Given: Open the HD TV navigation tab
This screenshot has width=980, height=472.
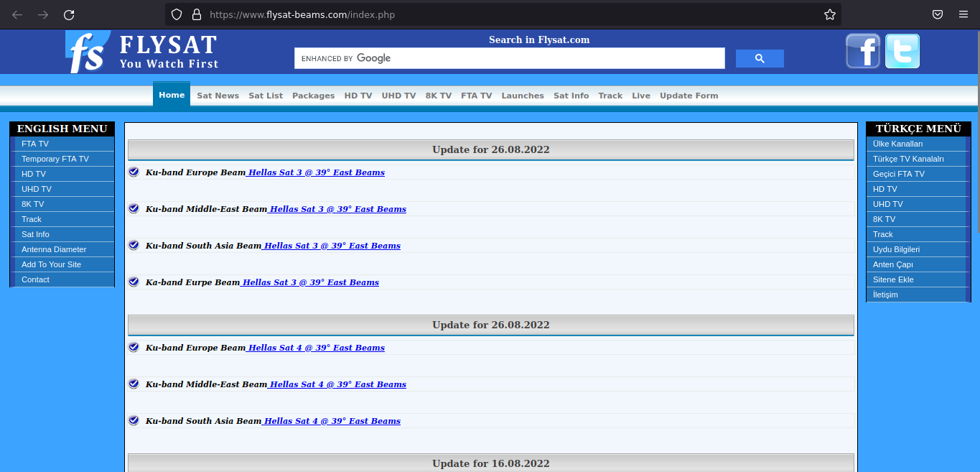Looking at the screenshot, I should tap(358, 96).
